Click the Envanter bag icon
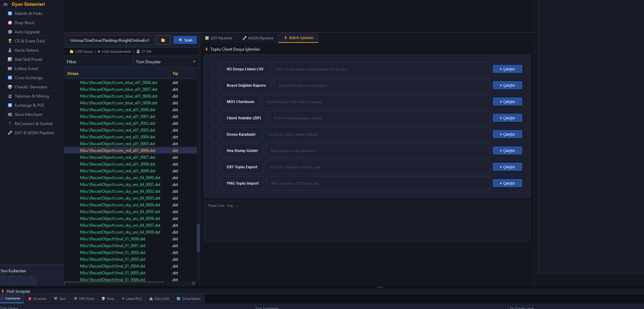Screen dimensions: 644x309 [x=30, y=299]
